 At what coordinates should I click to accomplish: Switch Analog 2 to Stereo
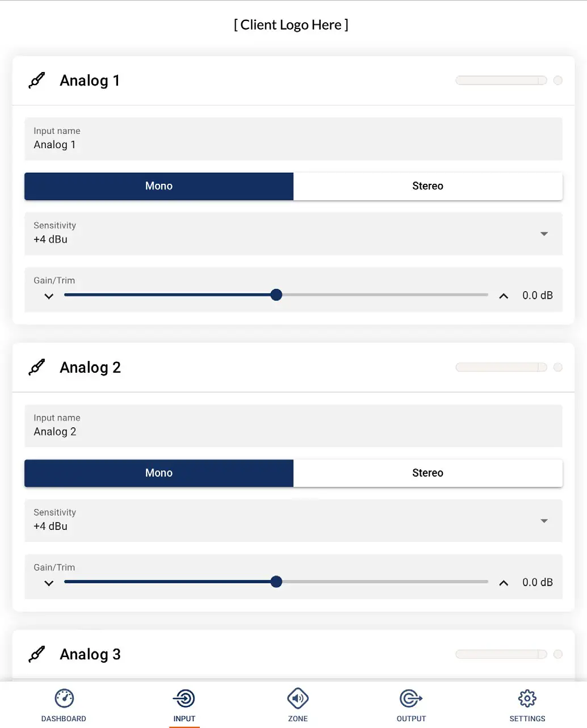[x=427, y=473]
